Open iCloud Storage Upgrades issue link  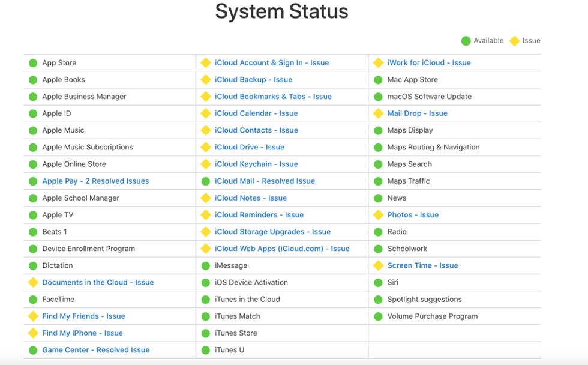[x=272, y=232]
